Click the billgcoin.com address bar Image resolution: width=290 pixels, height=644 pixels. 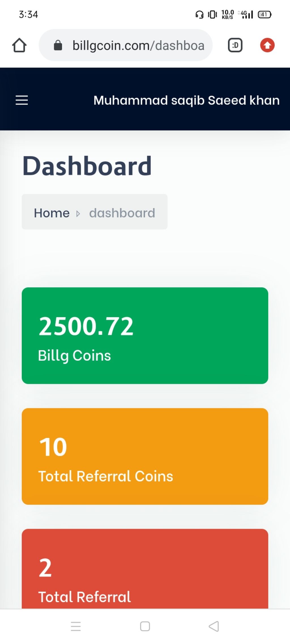pyautogui.click(x=126, y=45)
